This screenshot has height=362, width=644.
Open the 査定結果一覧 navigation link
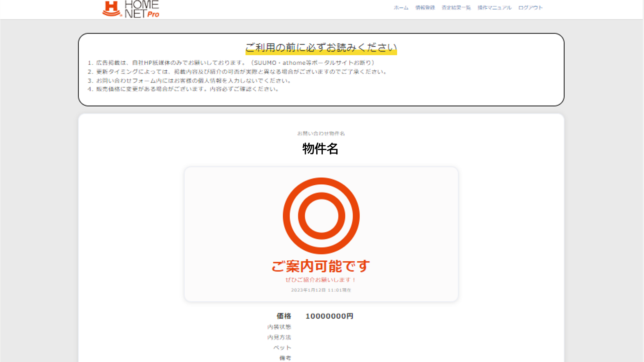(456, 8)
